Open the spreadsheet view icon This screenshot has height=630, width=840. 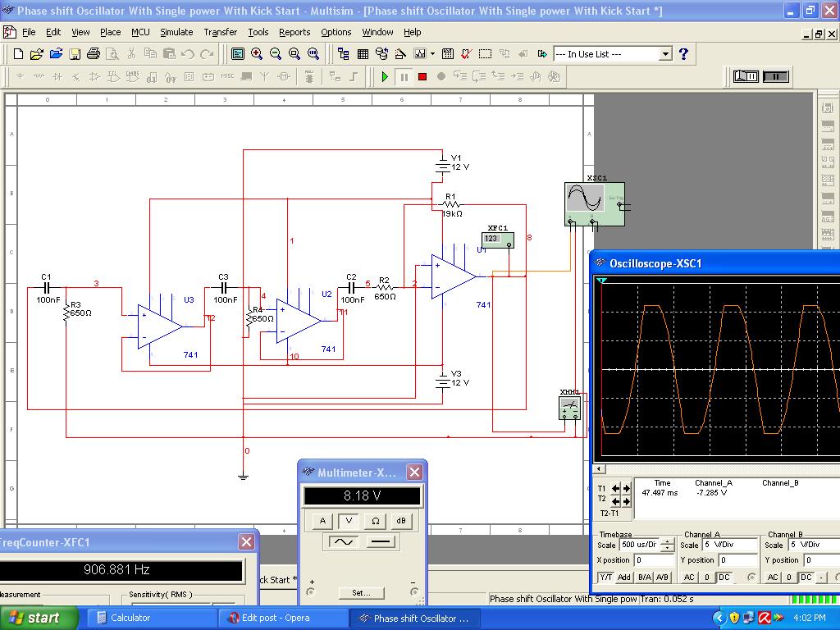point(363,53)
